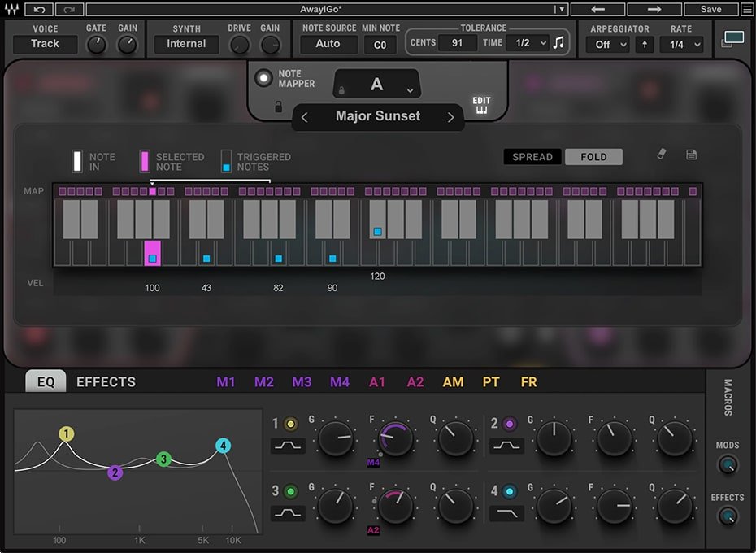Click the EDIT keyboard icon
756x553 pixels.
[x=481, y=106]
